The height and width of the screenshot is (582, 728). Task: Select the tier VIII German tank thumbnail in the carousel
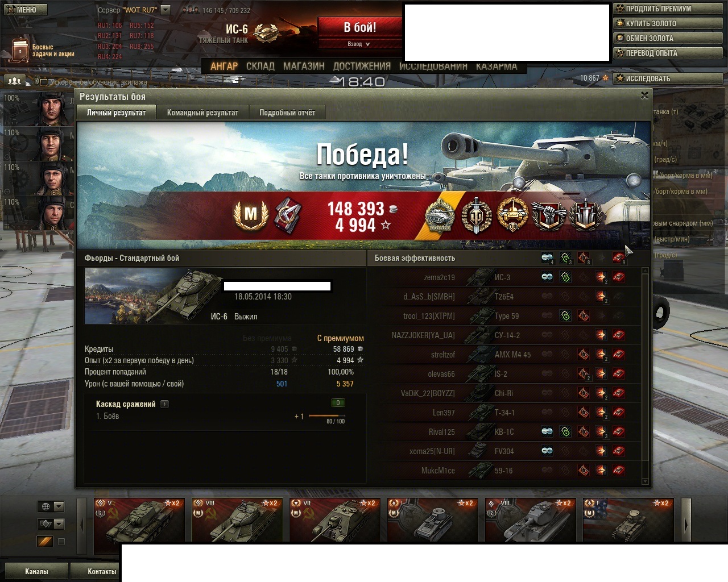[531, 520]
